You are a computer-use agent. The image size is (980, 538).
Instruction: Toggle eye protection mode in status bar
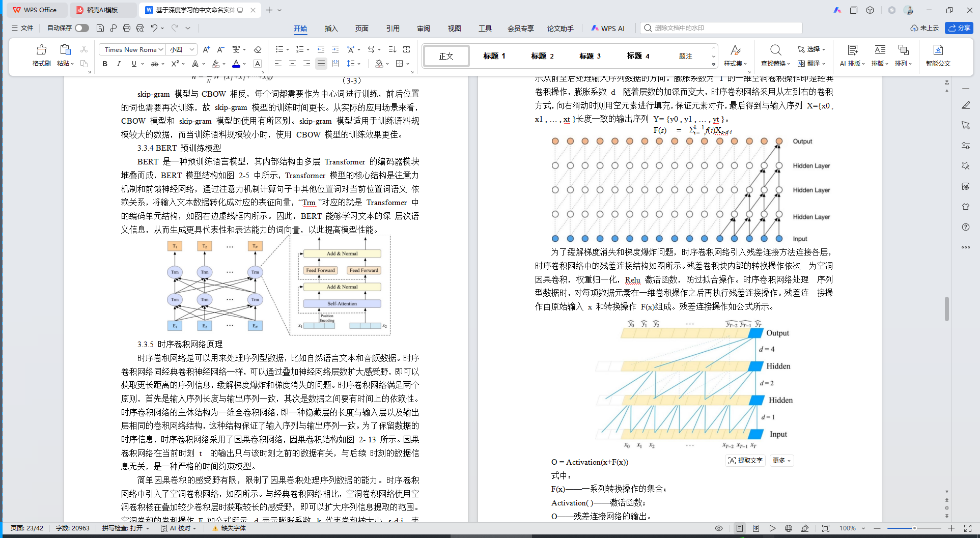(x=719, y=528)
